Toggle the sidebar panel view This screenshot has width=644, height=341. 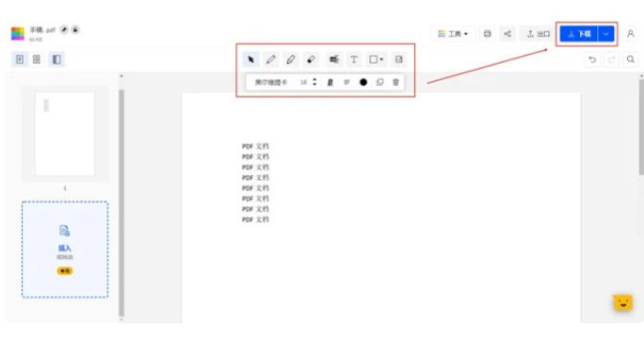pos(56,59)
